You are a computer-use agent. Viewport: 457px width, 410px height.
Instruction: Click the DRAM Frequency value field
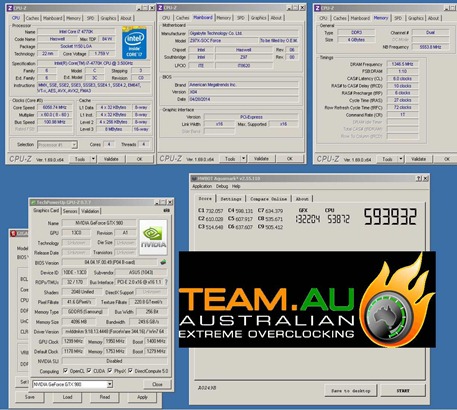pyautogui.click(x=403, y=64)
